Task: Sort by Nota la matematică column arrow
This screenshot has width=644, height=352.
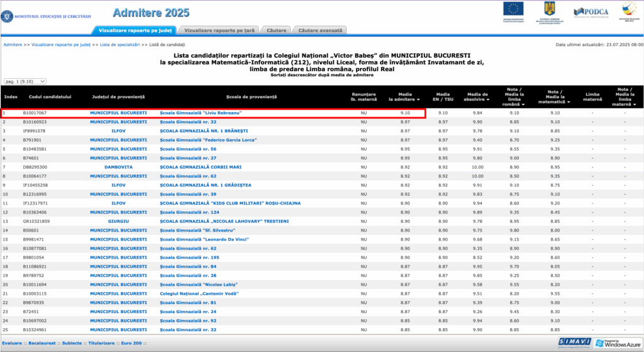Action: point(568,101)
